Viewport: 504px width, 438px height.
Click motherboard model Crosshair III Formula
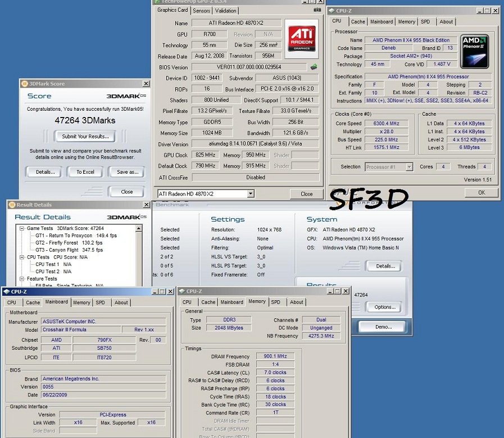[81, 329]
